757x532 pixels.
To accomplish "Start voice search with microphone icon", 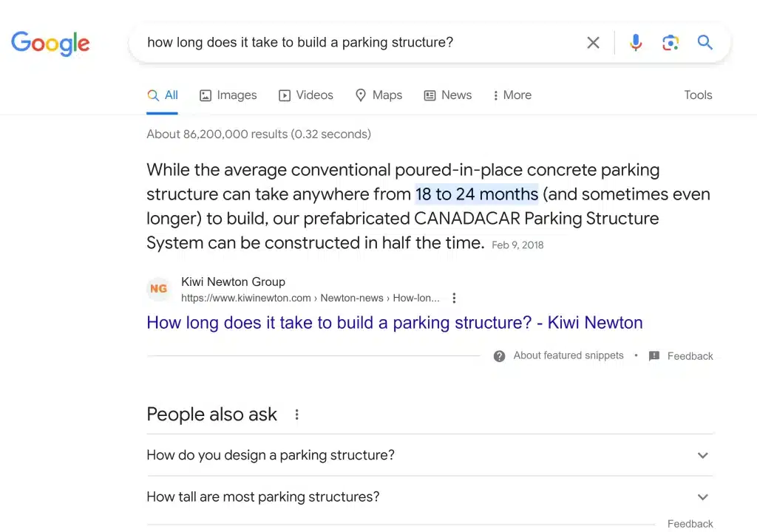I will click(636, 42).
